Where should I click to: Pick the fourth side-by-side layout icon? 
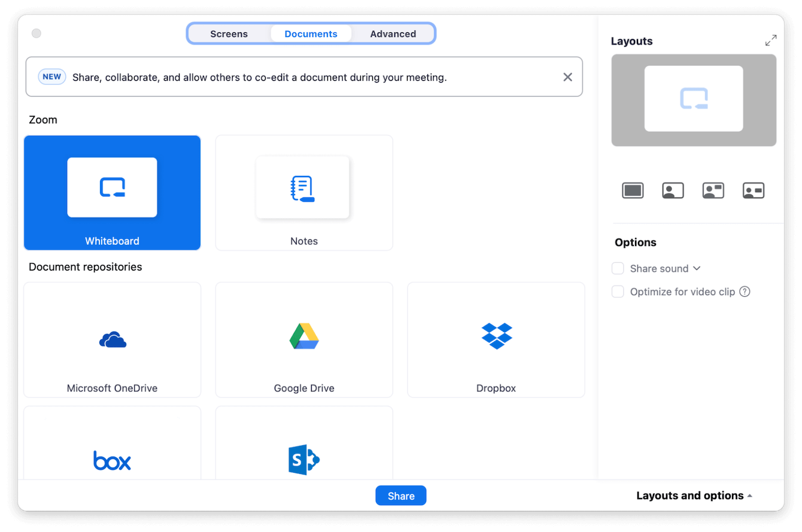753,191
